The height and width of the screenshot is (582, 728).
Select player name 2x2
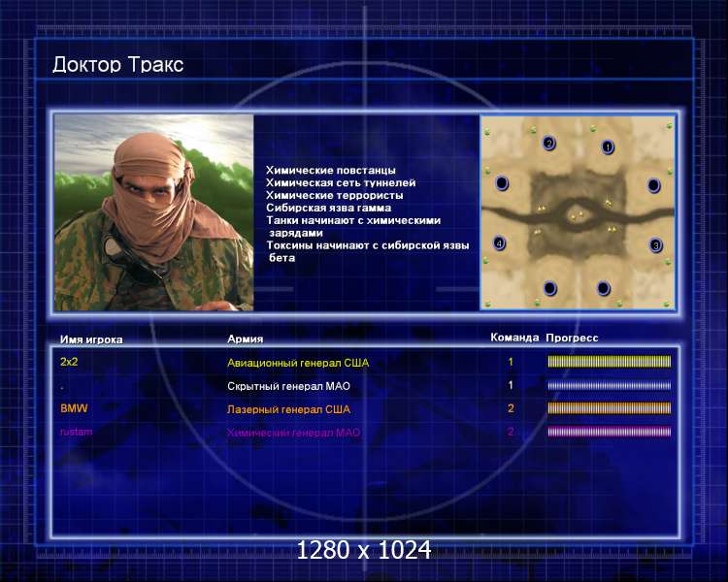(69, 362)
